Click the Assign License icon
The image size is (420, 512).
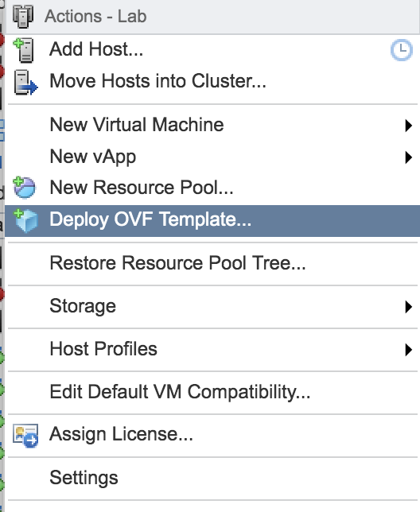[x=25, y=435]
